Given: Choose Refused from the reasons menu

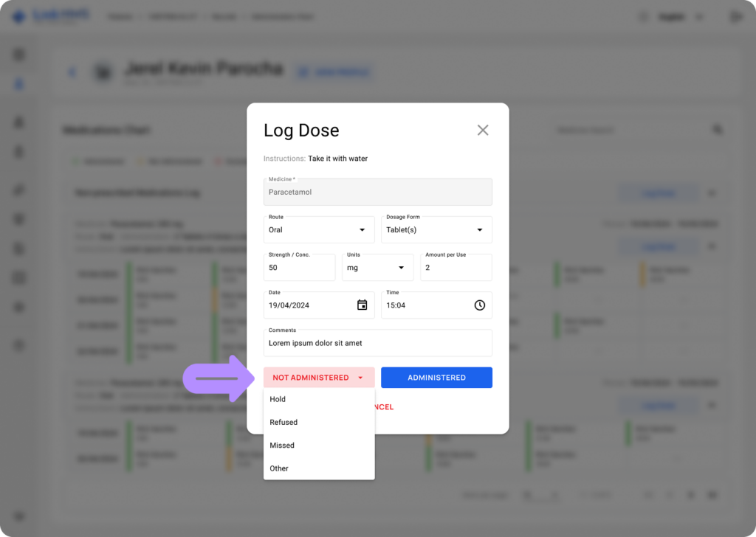Looking at the screenshot, I should coord(283,423).
